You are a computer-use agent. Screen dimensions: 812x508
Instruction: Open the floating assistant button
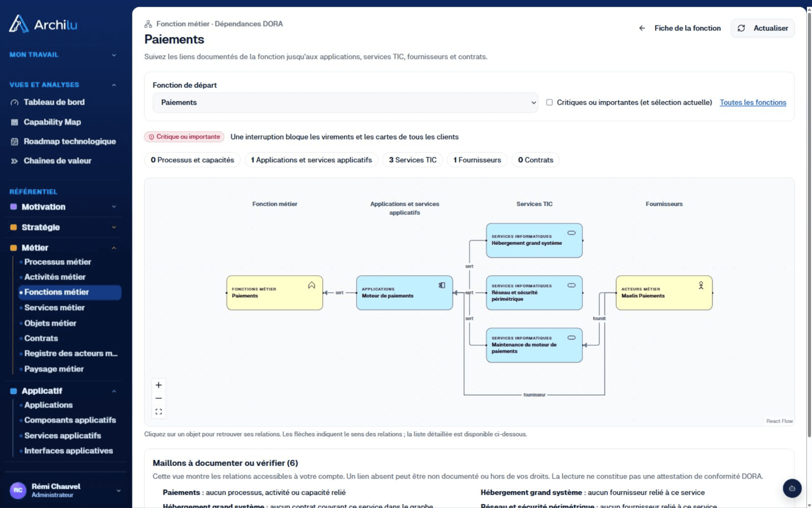tap(792, 489)
